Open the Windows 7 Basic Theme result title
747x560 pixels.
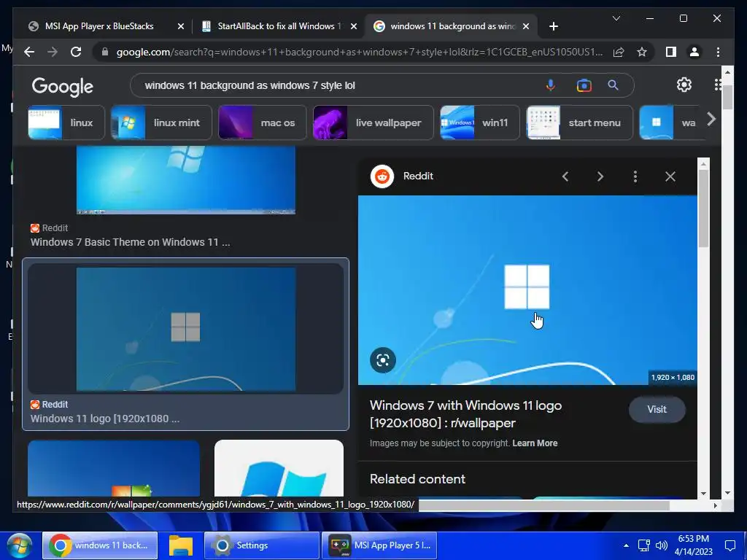(130, 242)
